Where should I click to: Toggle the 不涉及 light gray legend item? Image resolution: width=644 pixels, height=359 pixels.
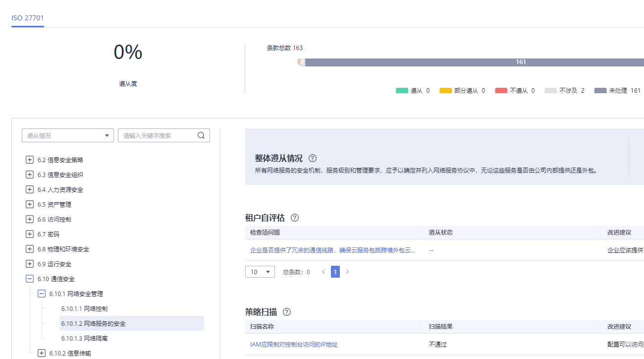coord(564,91)
